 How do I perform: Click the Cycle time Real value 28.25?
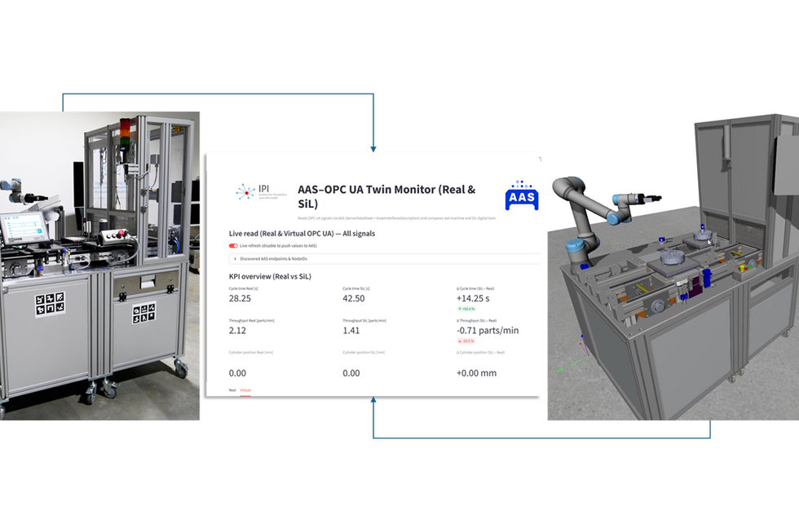click(241, 299)
